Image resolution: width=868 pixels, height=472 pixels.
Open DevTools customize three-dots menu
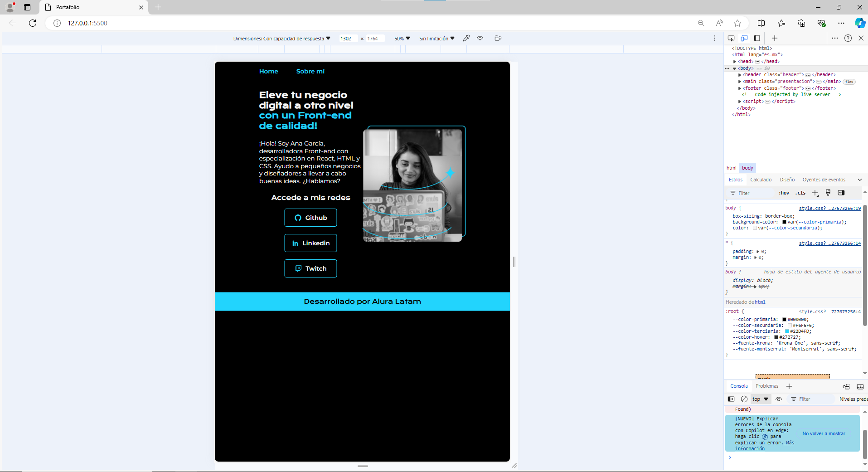(x=835, y=38)
